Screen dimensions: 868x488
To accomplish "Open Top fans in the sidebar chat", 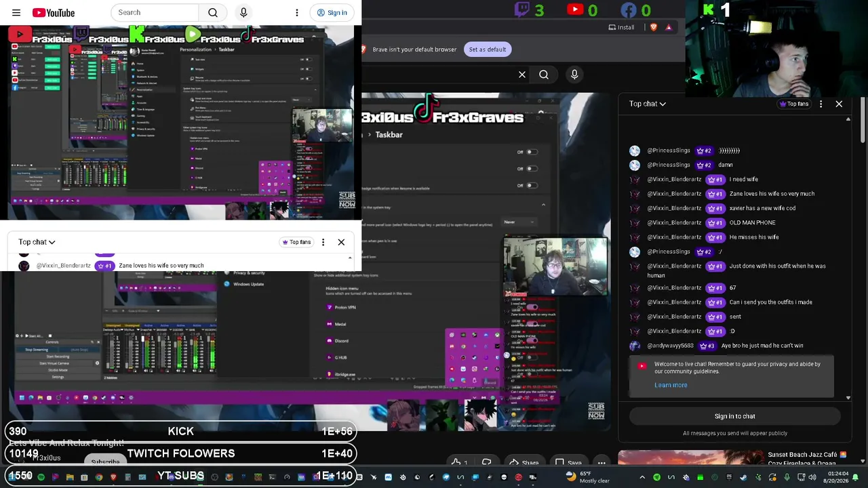I will pos(794,104).
